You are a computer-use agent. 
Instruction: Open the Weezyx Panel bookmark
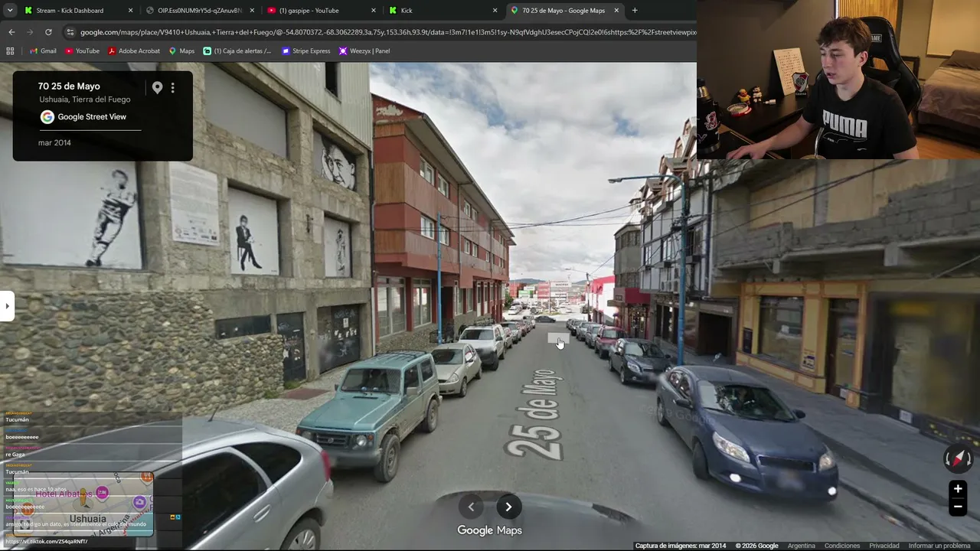click(x=364, y=51)
